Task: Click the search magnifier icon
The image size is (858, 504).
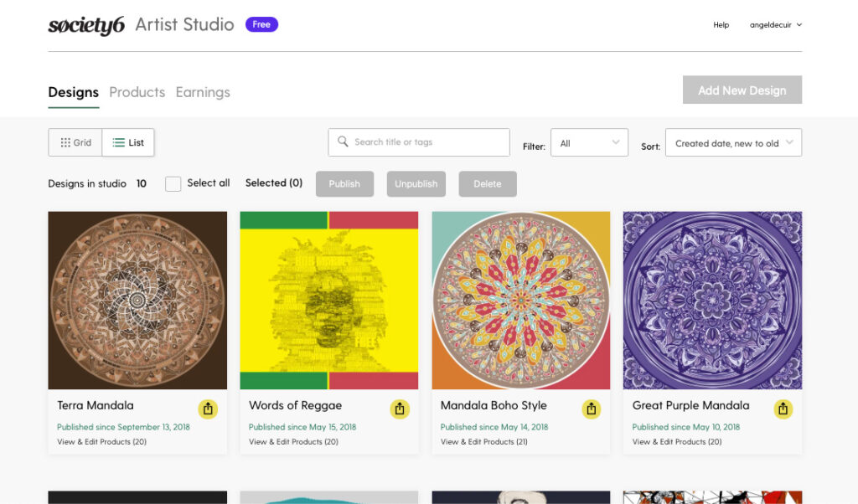Action: coord(343,141)
